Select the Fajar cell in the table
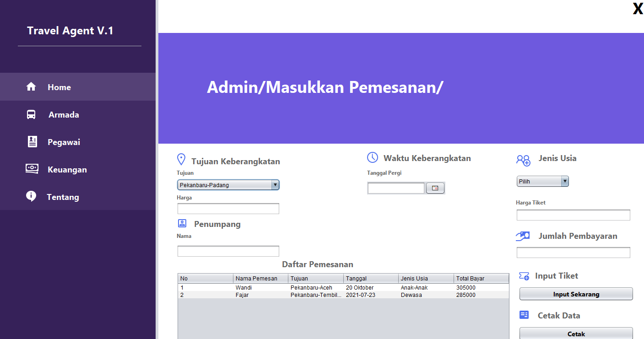644x339 pixels. (261, 295)
